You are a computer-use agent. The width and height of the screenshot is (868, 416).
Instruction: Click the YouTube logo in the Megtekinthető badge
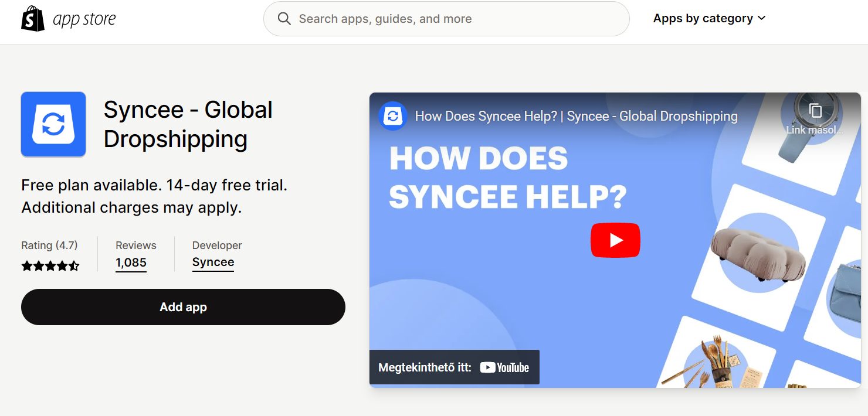click(503, 367)
